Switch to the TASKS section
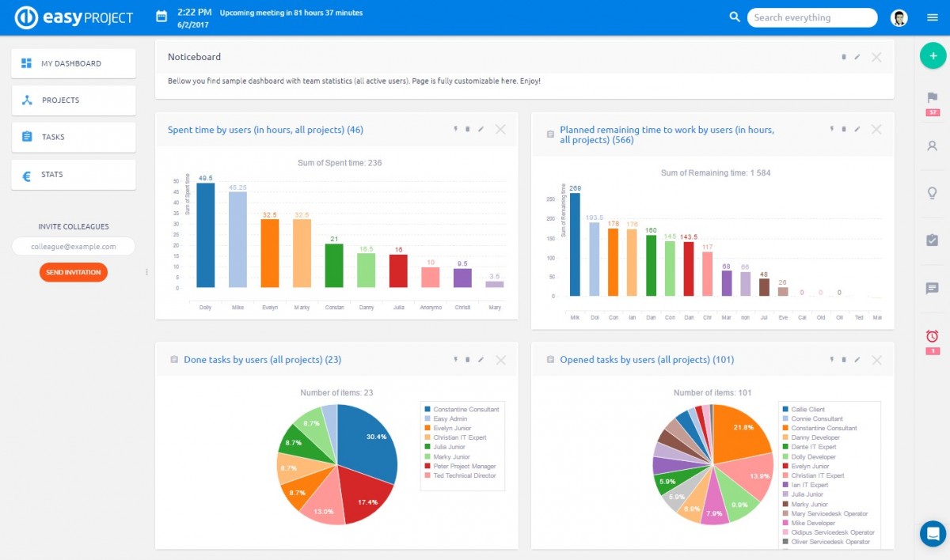The image size is (950, 560). (x=73, y=137)
